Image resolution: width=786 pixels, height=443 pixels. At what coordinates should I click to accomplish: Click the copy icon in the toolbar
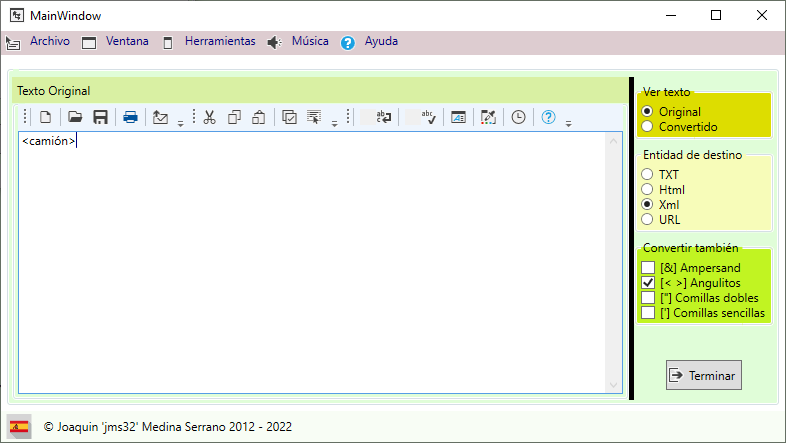234,117
